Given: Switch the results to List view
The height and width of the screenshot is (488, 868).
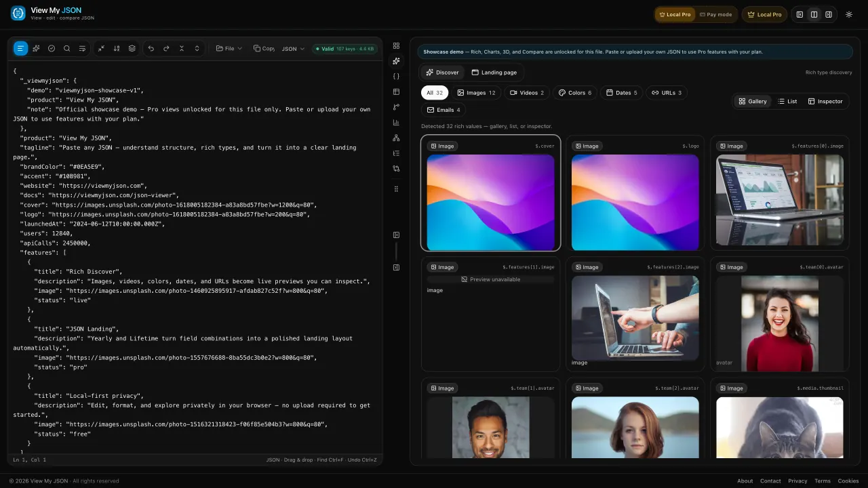Looking at the screenshot, I should click(x=787, y=101).
